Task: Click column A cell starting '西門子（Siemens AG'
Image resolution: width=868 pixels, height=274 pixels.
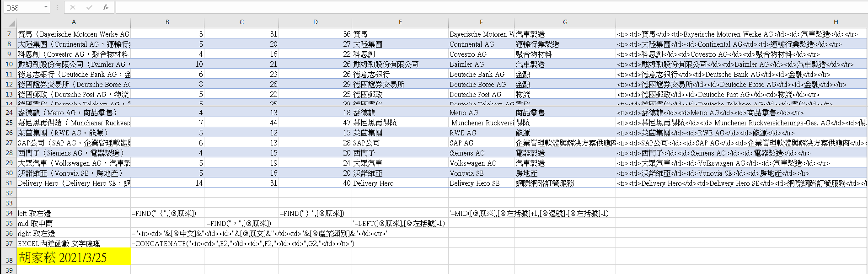Action: tap(74, 153)
